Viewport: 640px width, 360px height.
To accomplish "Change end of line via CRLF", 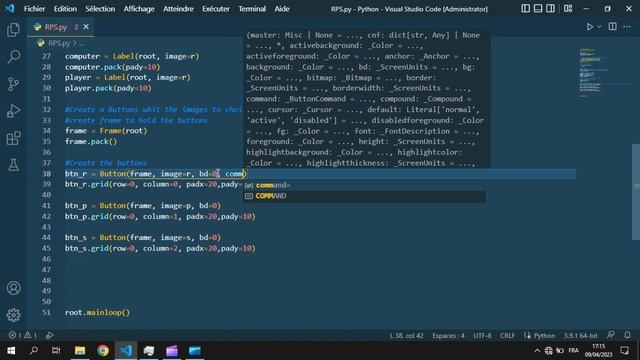I will [507, 336].
